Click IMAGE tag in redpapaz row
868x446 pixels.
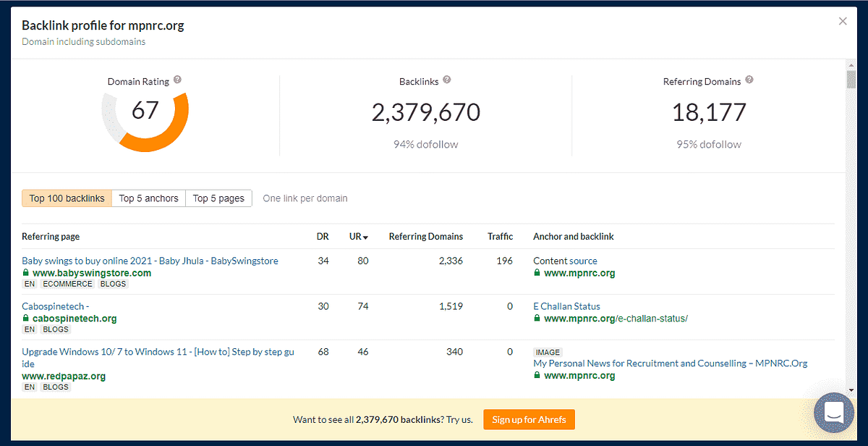click(548, 352)
